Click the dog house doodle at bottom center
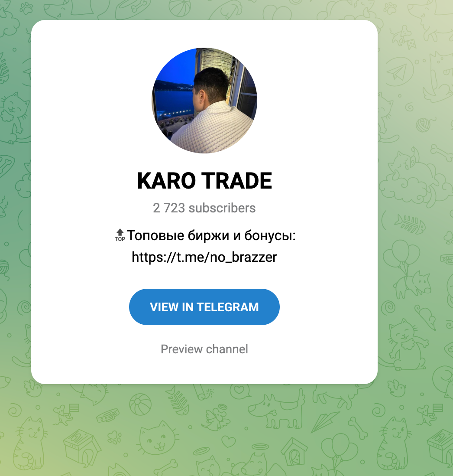 click(x=294, y=452)
